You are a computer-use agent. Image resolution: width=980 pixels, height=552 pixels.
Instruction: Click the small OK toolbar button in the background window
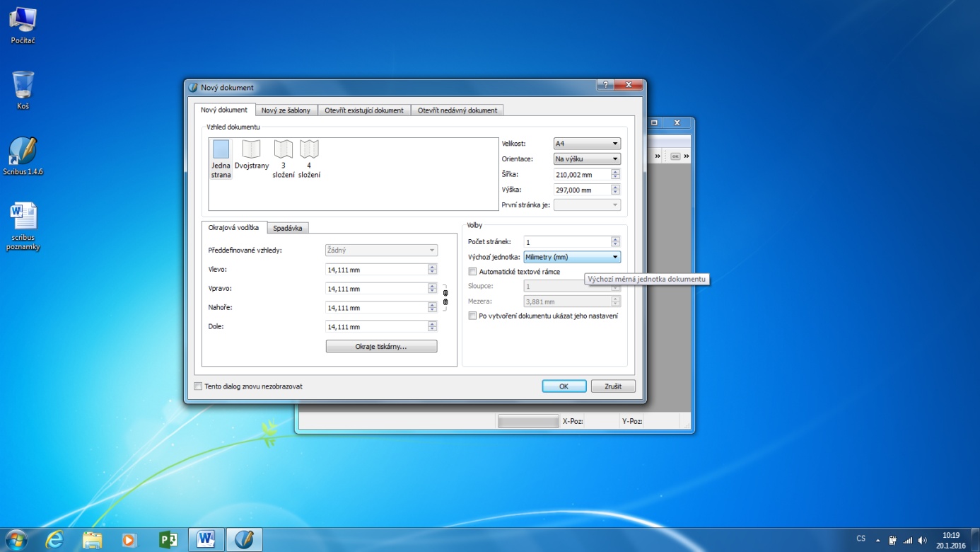(x=675, y=156)
